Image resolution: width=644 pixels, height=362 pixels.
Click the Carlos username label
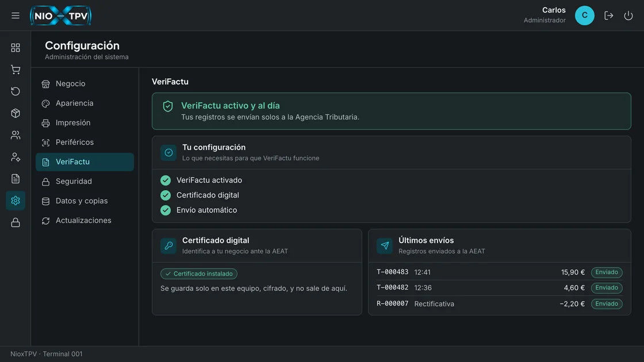tap(554, 10)
